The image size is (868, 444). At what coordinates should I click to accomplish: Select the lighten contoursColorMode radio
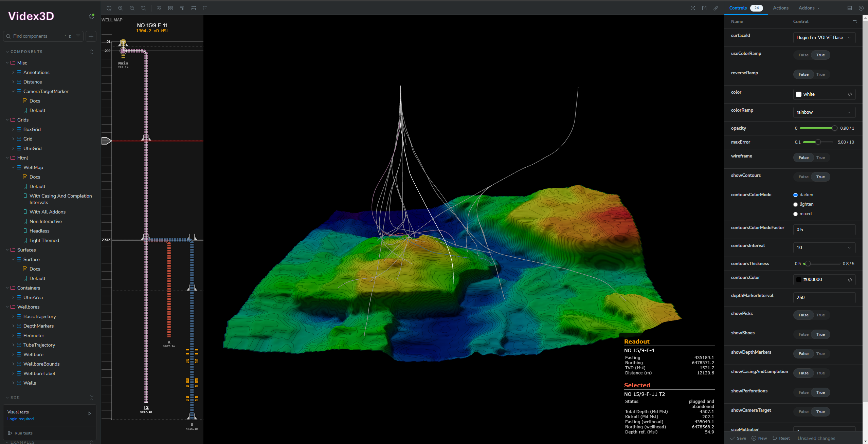[x=795, y=204]
